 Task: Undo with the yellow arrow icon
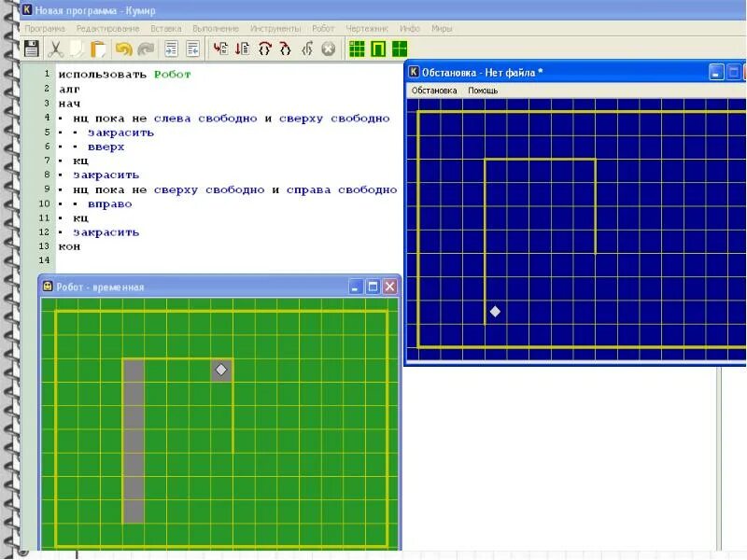click(124, 49)
